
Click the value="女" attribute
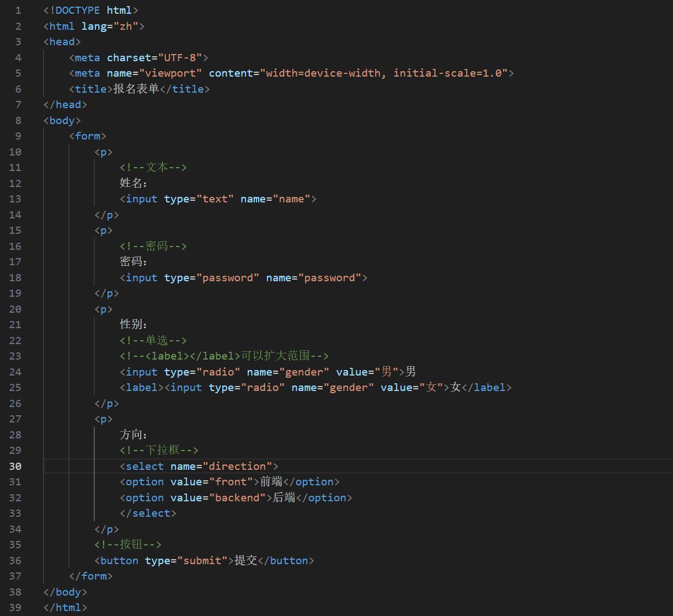tap(412, 387)
